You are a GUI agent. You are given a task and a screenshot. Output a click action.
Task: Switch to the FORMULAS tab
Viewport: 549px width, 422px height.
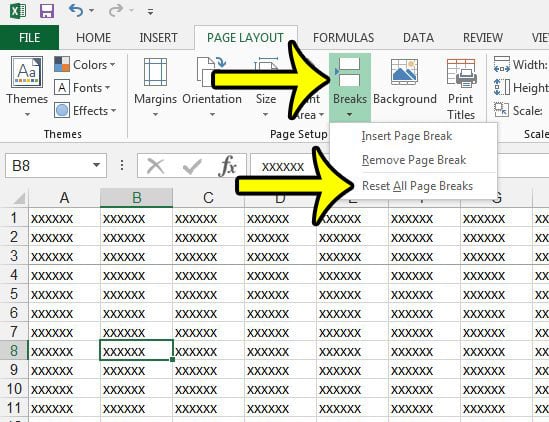(343, 37)
